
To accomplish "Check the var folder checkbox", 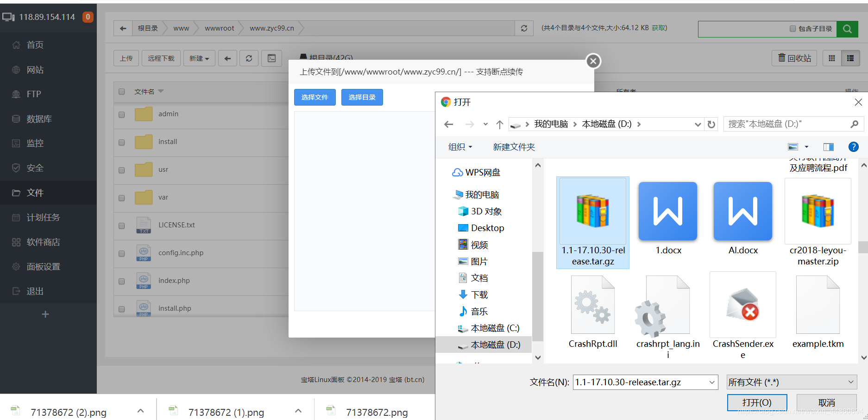I will tap(122, 198).
